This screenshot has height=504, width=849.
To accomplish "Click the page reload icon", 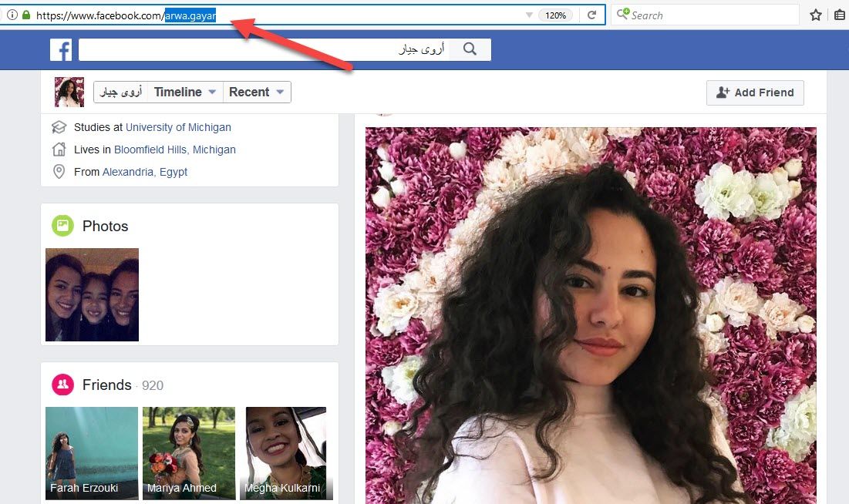I will (x=590, y=13).
